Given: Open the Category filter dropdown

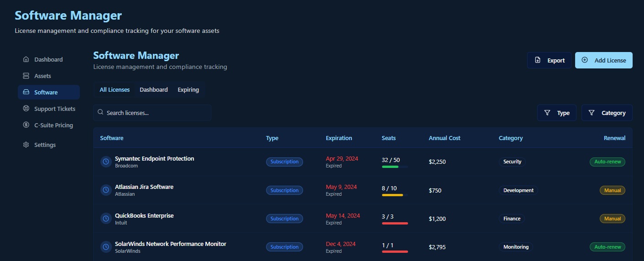Looking at the screenshot, I should tap(607, 113).
